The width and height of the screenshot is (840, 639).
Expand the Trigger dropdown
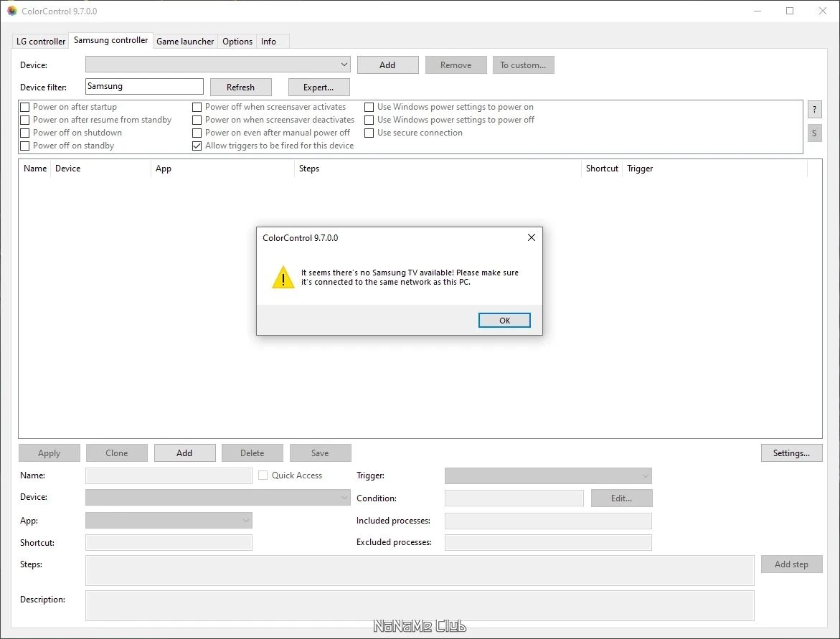(x=548, y=475)
